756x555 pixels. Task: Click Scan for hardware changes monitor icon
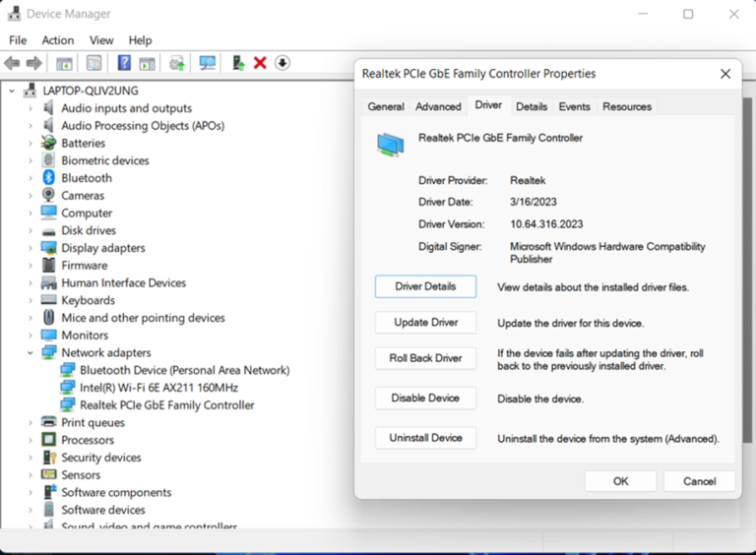[208, 63]
